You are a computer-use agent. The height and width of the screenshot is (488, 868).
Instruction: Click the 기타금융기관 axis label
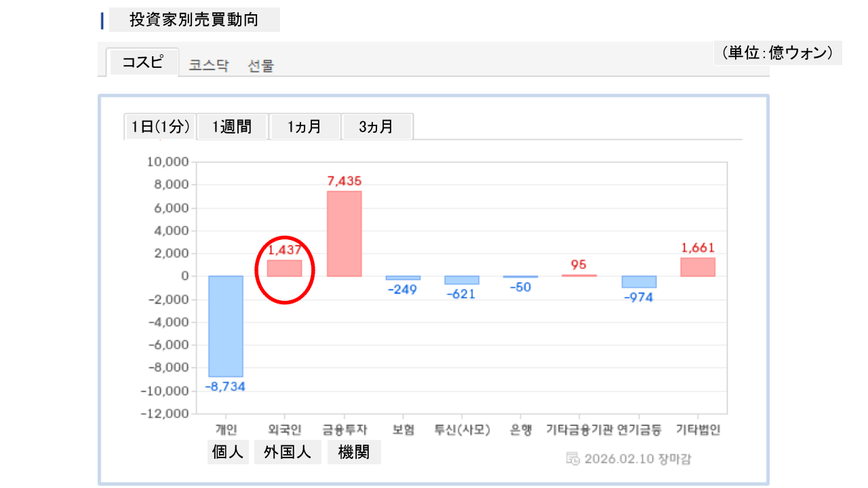(580, 430)
